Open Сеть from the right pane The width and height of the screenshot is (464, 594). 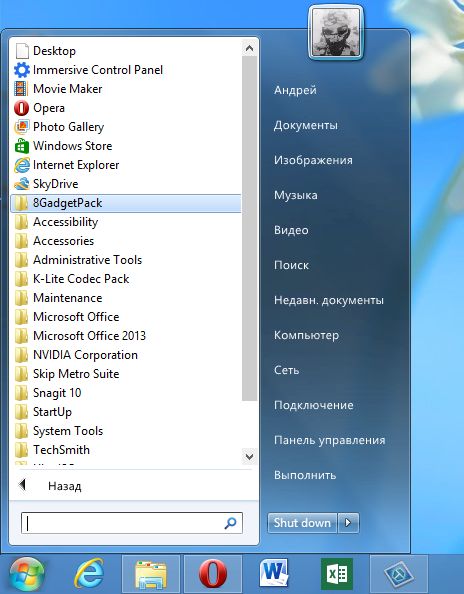286,370
